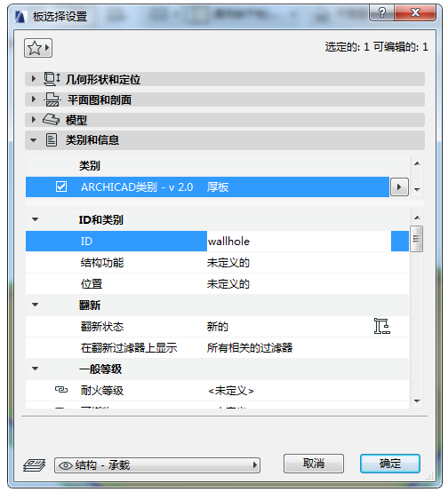This screenshot has height=492, width=448.
Task: Close the 板选择设置 dialog
Action: 415,12
